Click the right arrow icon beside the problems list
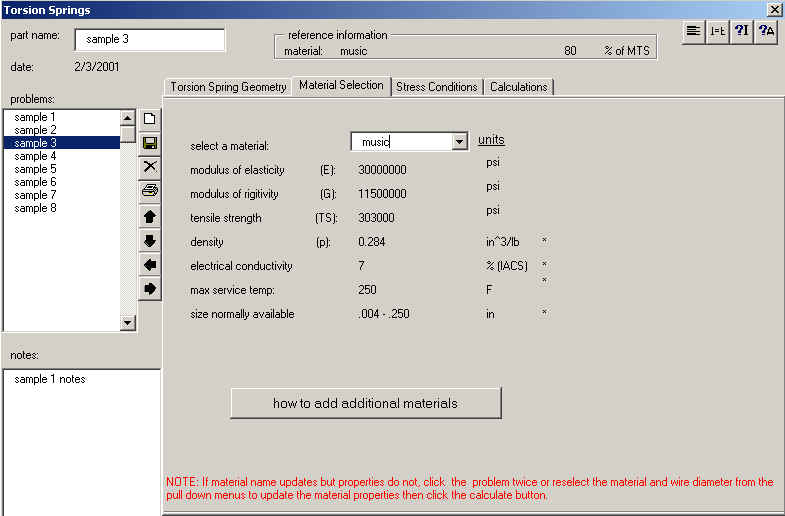Viewport: 785px width, 516px height. 150,288
